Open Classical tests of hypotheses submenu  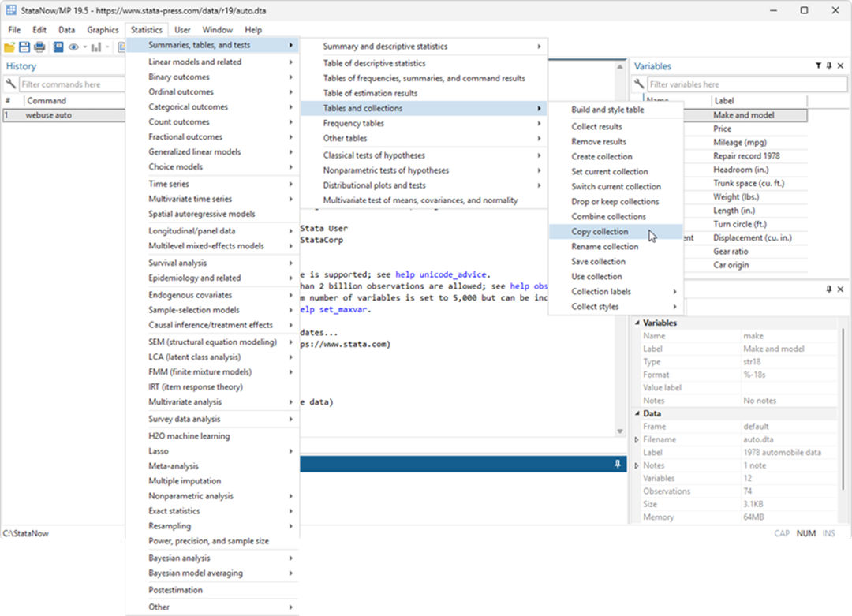pos(424,155)
